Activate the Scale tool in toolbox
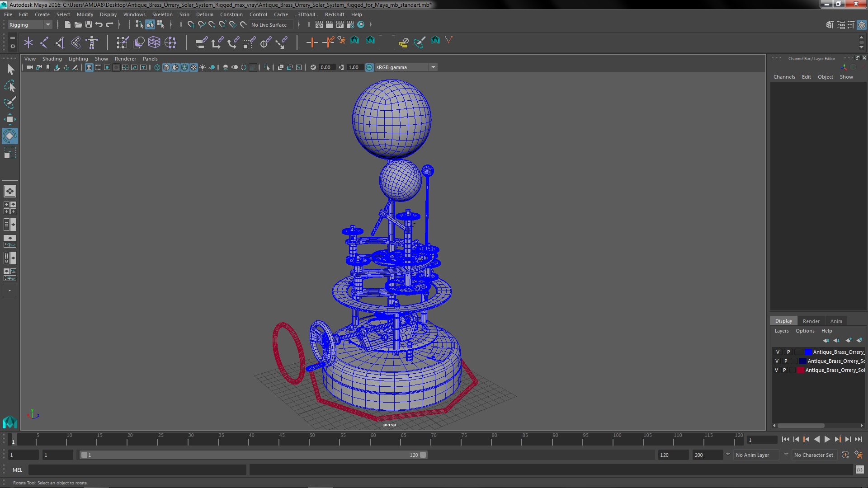 point(10,153)
